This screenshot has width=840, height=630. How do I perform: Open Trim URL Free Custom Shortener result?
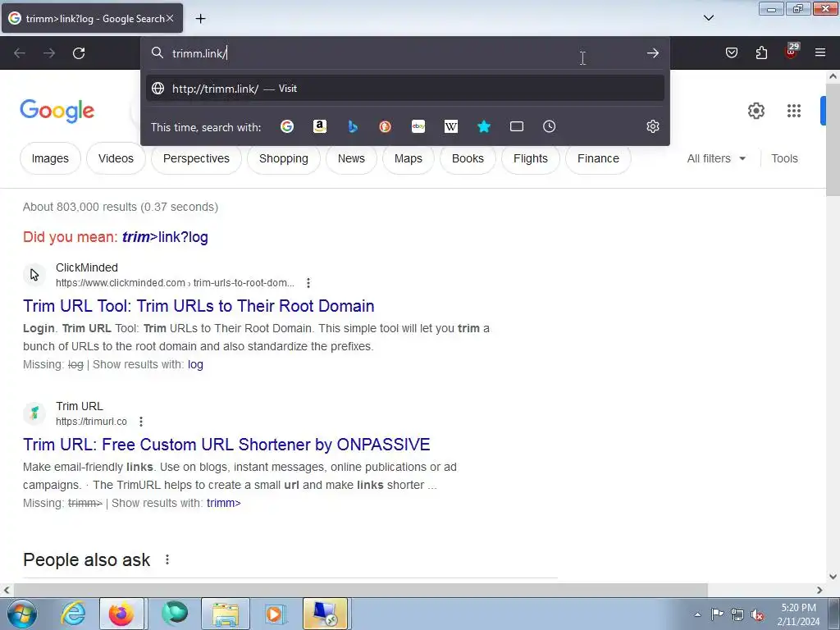pyautogui.click(x=226, y=445)
